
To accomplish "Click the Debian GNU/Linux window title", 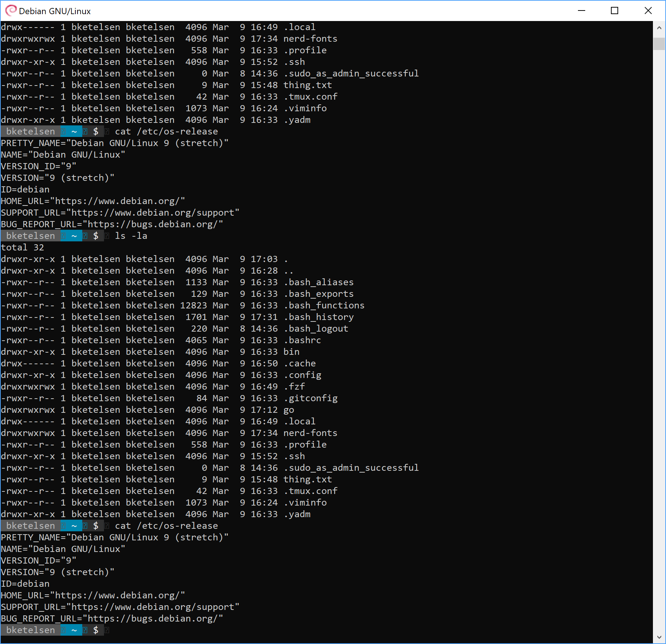I will pyautogui.click(x=55, y=11).
